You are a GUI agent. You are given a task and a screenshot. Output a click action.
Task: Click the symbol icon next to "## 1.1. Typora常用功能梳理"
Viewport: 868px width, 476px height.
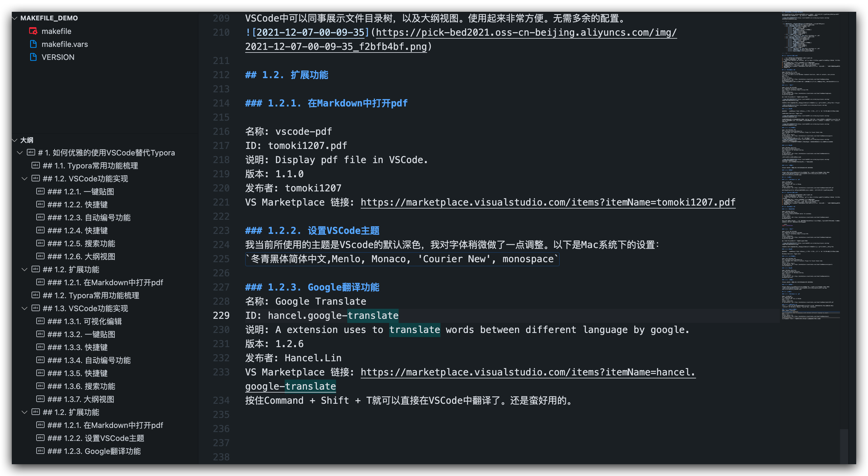(36, 165)
